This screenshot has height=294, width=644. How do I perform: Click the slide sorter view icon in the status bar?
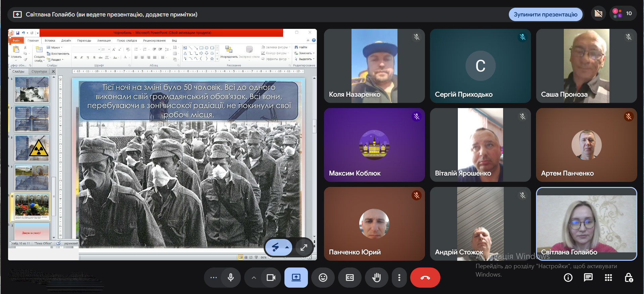pos(246,257)
